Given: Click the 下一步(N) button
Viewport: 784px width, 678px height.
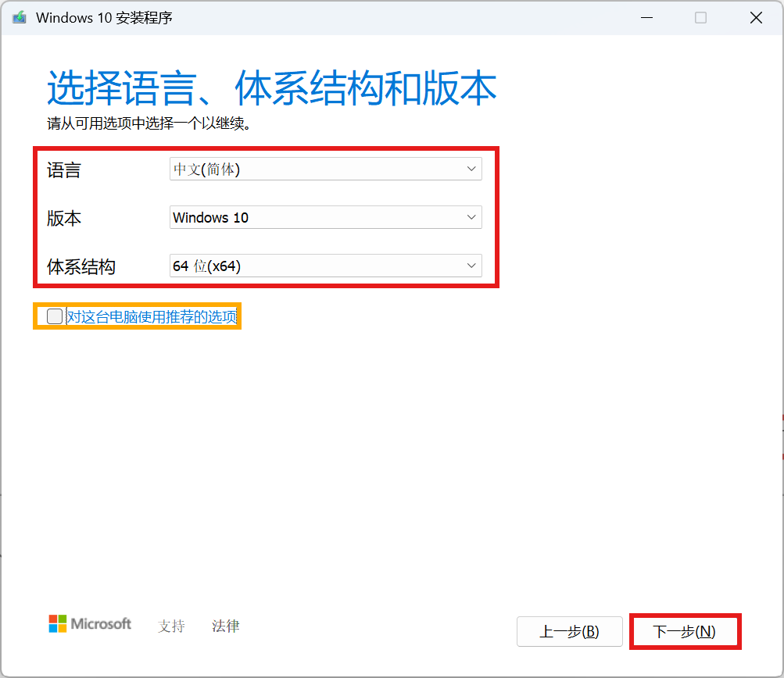Looking at the screenshot, I should click(685, 632).
